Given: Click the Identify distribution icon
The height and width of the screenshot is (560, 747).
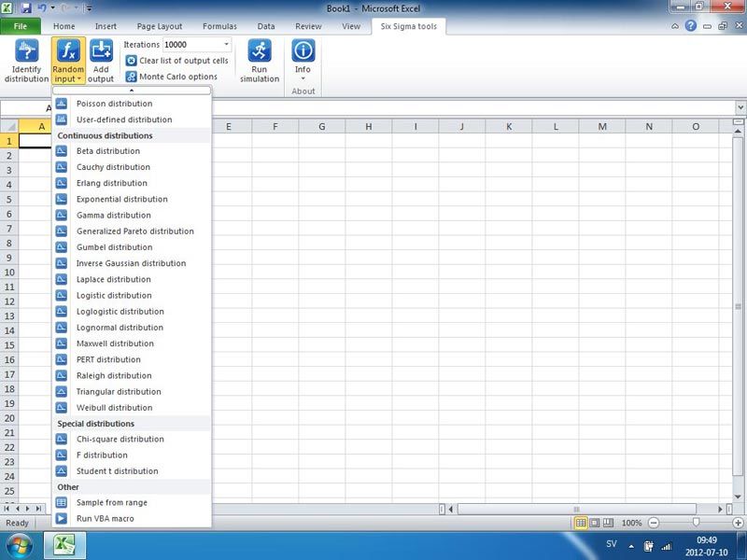Looking at the screenshot, I should coord(26,51).
